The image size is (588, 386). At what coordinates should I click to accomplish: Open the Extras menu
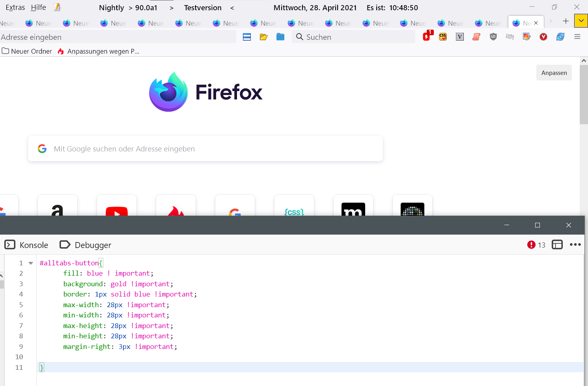click(15, 7)
